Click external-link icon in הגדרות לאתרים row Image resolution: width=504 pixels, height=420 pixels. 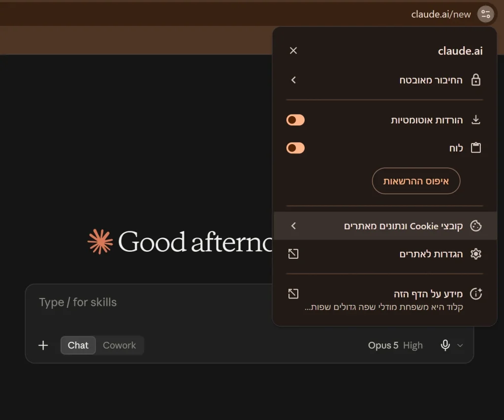(293, 254)
